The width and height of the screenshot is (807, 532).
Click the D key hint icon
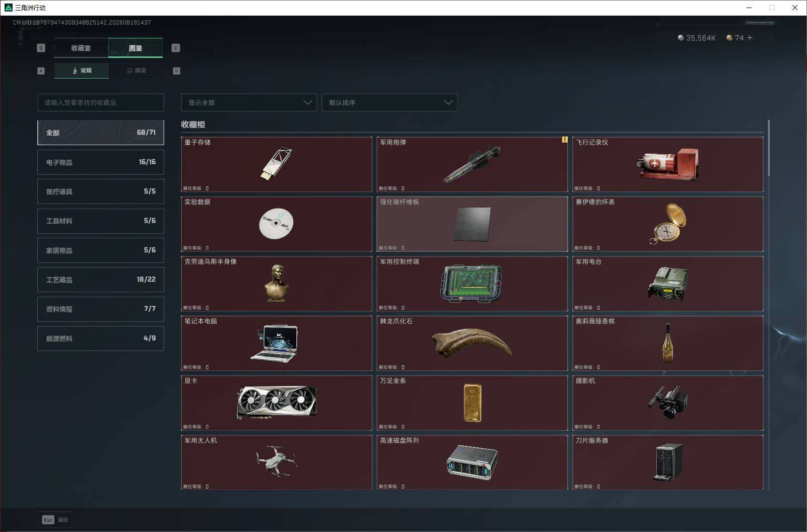coord(176,71)
